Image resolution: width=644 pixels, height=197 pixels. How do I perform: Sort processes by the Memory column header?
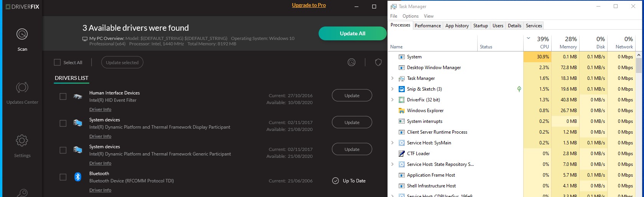coord(565,43)
